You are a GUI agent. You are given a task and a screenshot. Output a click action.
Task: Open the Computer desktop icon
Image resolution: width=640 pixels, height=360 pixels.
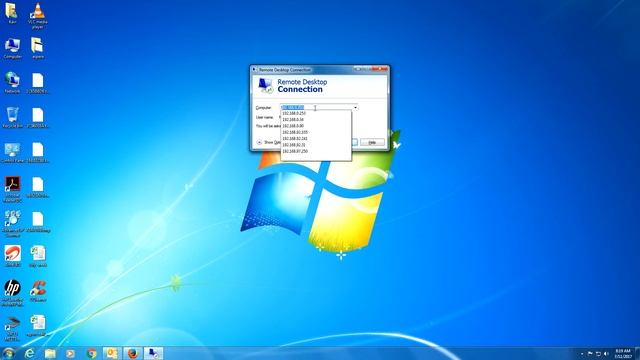[12, 49]
